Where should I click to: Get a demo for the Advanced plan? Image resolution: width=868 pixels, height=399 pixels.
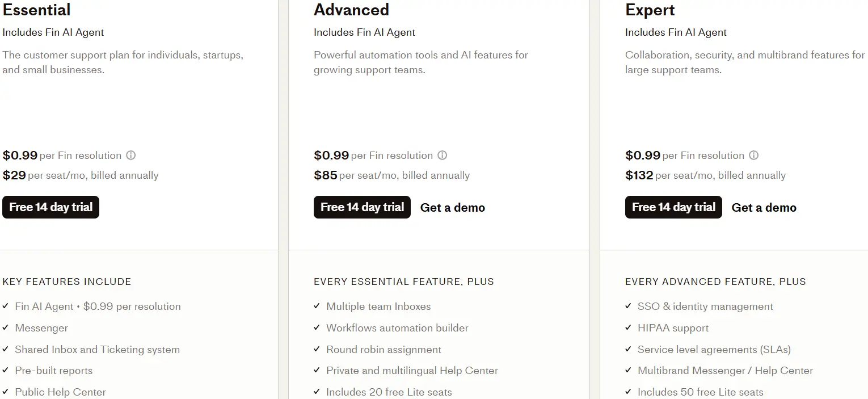(453, 208)
